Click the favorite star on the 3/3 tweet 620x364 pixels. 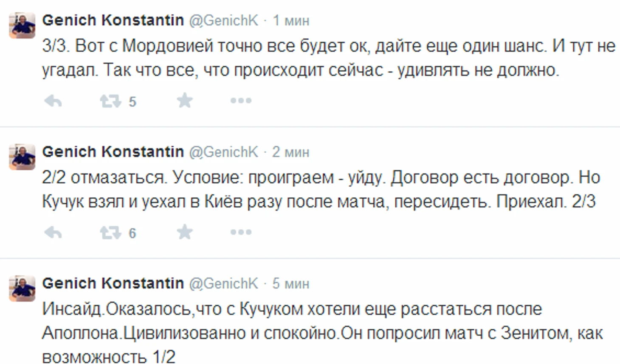[x=184, y=101]
